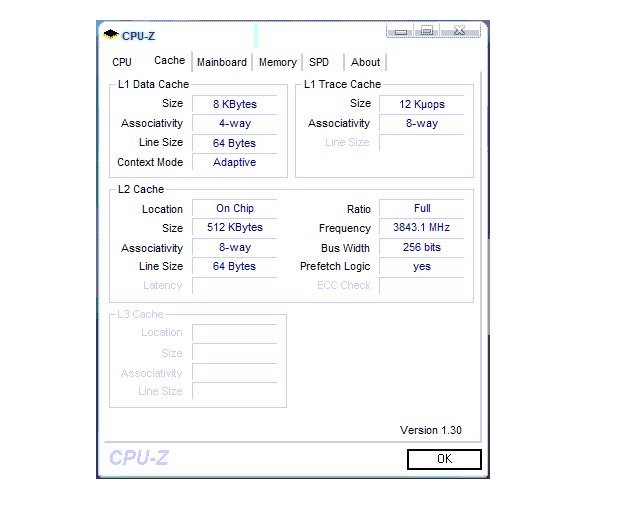Switch to the Memory tab
The image size is (640, 512).
click(x=278, y=62)
